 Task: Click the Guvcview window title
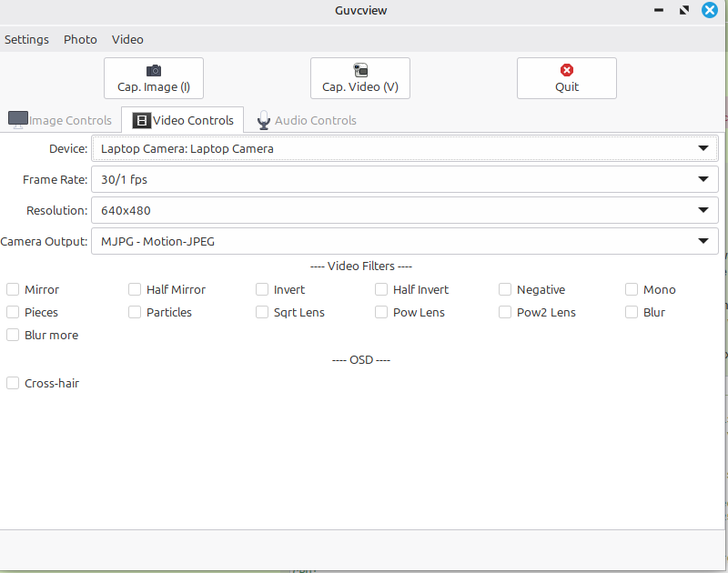[x=360, y=10]
